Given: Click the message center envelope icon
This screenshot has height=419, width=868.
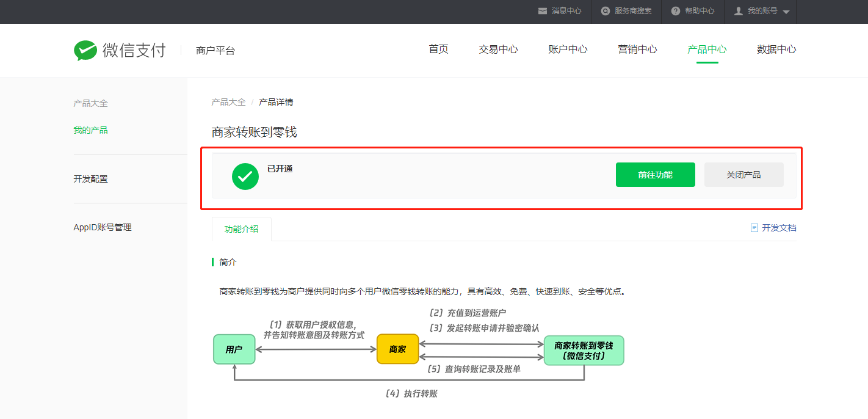Looking at the screenshot, I should pos(542,11).
